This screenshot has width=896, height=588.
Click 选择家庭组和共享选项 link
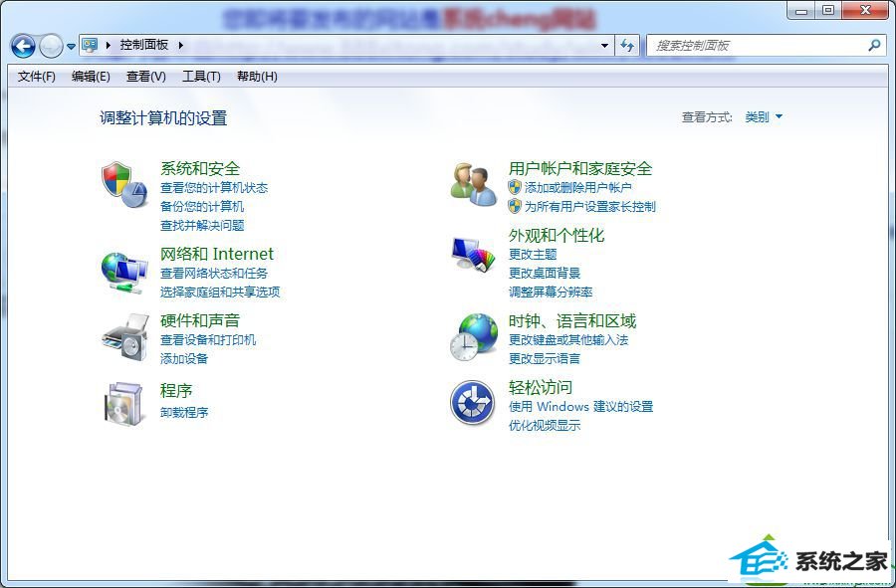tap(220, 293)
